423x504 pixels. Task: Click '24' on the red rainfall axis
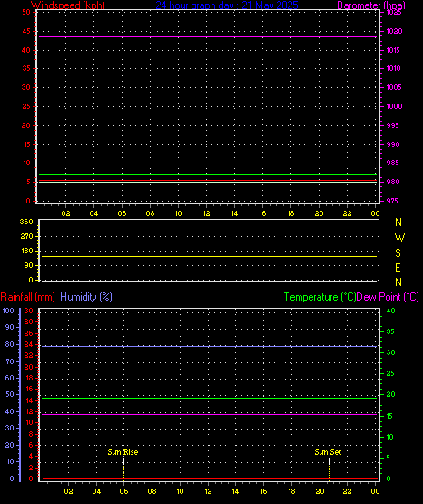[29, 344]
